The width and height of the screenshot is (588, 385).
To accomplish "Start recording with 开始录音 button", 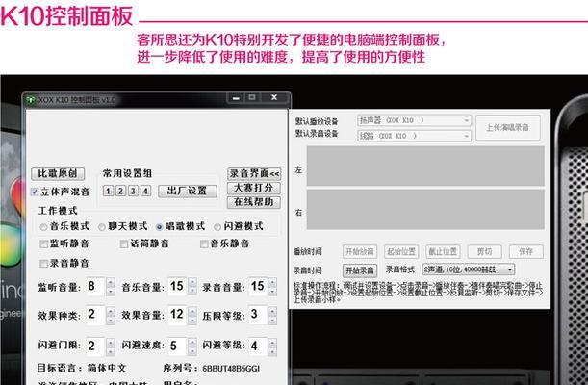I will click(360, 270).
